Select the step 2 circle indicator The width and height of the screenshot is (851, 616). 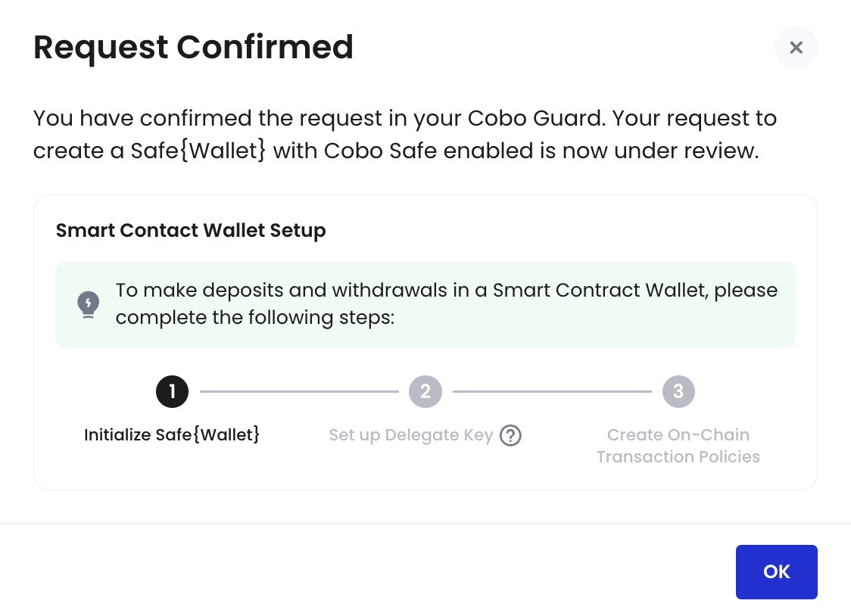click(x=425, y=391)
